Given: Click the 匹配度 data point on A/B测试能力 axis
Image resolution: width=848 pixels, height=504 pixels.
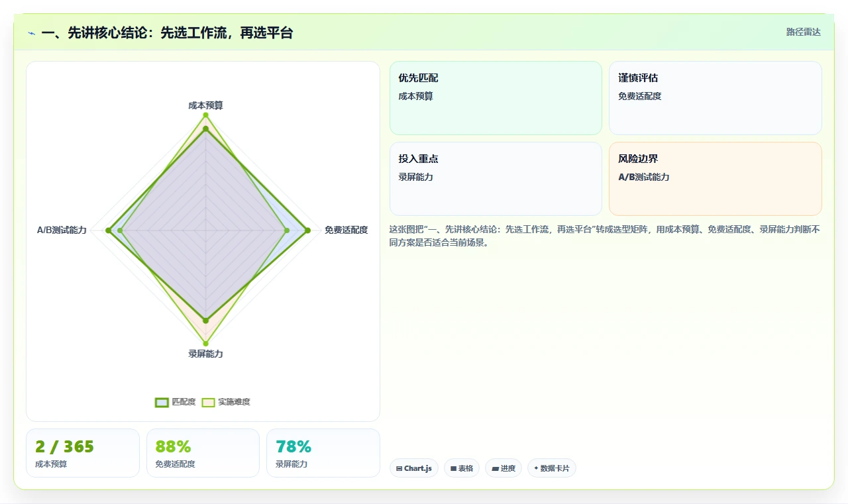Looking at the screenshot, I should pos(108,230).
